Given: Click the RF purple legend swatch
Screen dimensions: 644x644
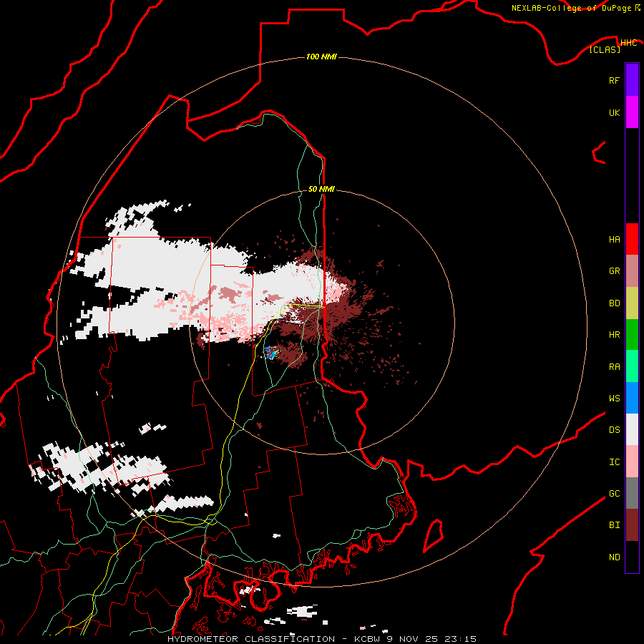Looking at the screenshot, I should click(x=632, y=80).
